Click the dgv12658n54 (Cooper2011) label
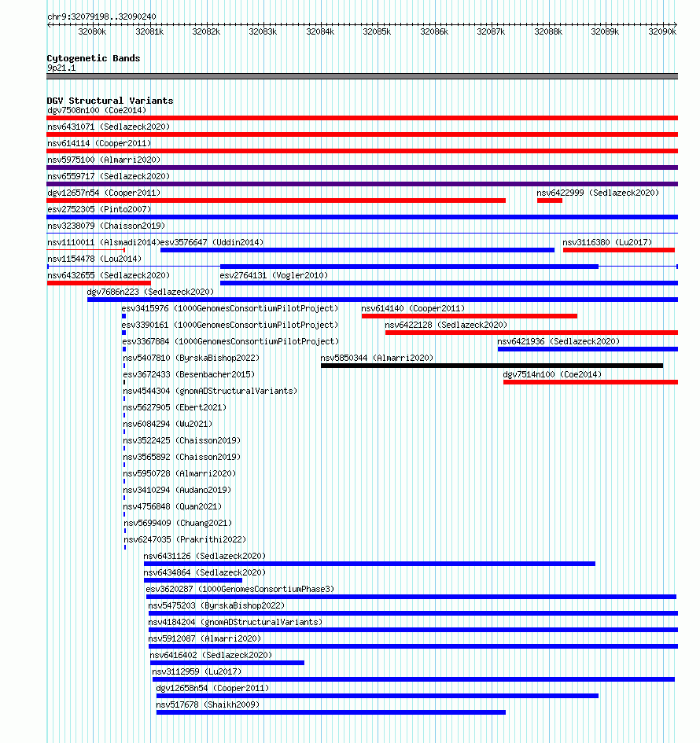The image size is (700, 743). pyautogui.click(x=212, y=689)
